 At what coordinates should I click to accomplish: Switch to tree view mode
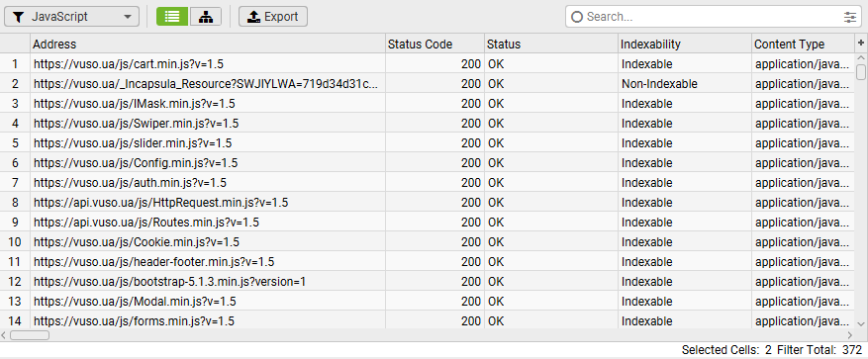tap(206, 17)
